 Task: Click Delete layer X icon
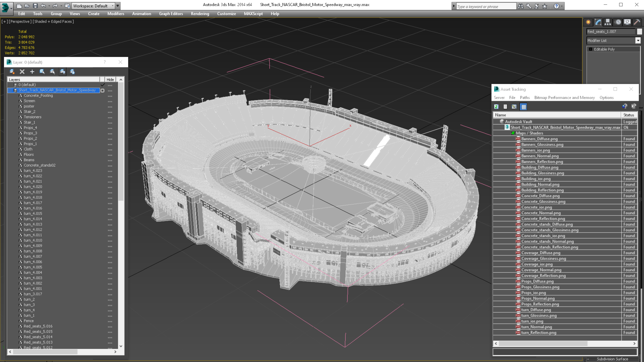coord(22,72)
